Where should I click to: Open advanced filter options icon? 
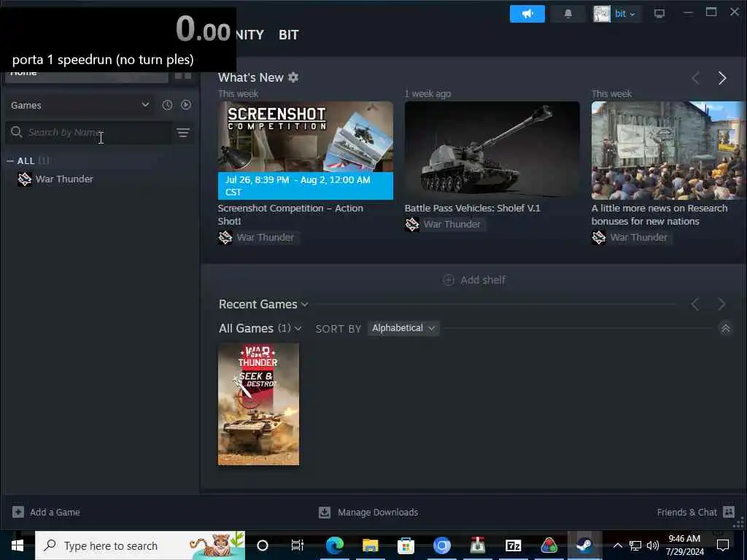tap(183, 133)
